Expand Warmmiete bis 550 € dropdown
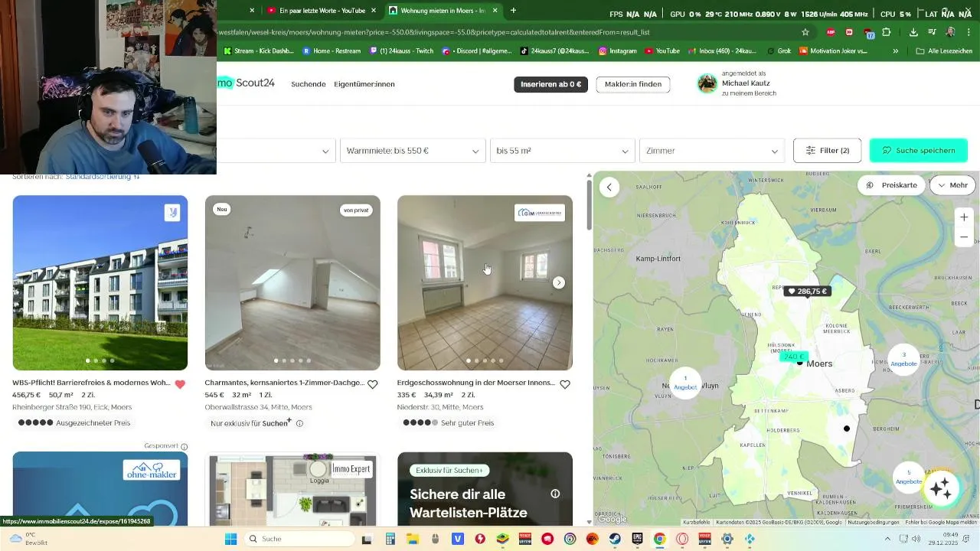The height and width of the screenshot is (551, 980). click(x=413, y=151)
